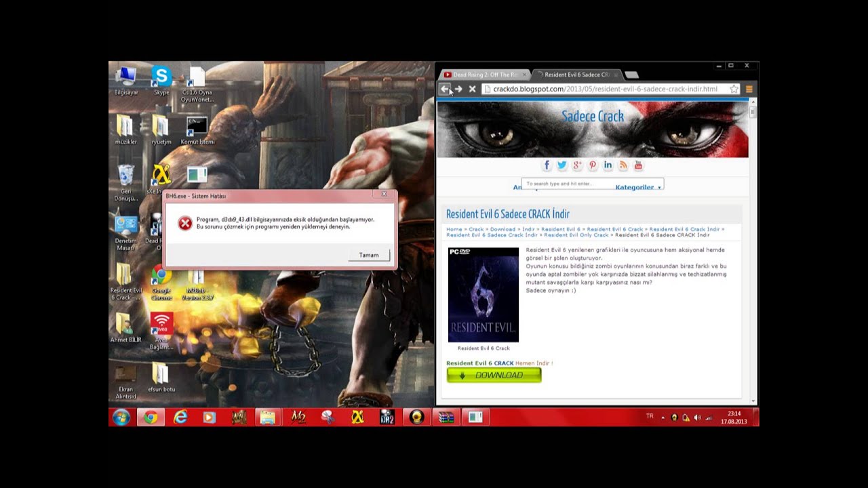This screenshot has height=488, width=868.
Task: Click the YouTube icon on the blog
Action: click(638, 165)
